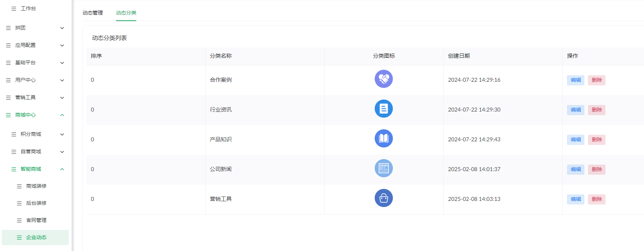This screenshot has width=644, height=251.
Task: Click the 分类图标 column header
Action: tap(384, 56)
